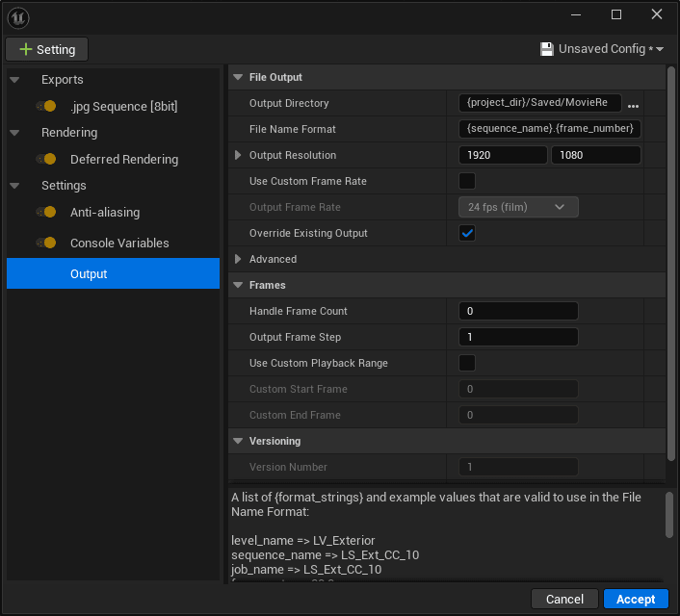Enable Use Custom Playback Range checkbox
Screen dimensions: 680x616
point(467,363)
